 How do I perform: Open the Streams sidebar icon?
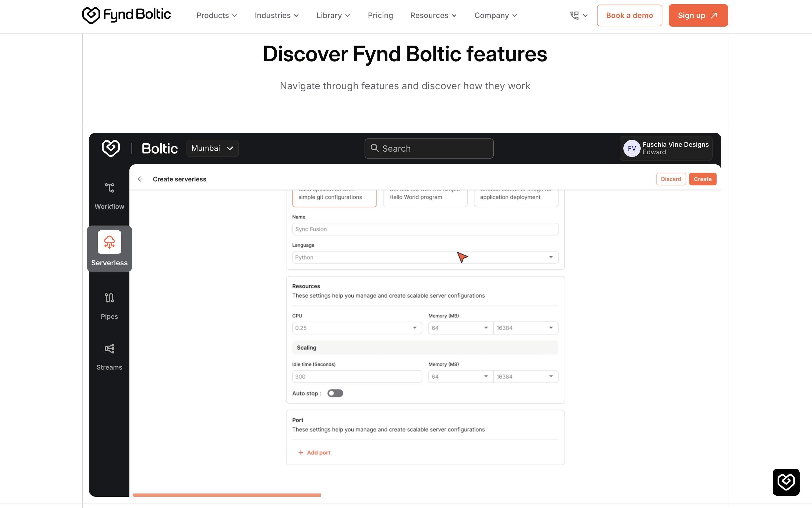coord(109,349)
